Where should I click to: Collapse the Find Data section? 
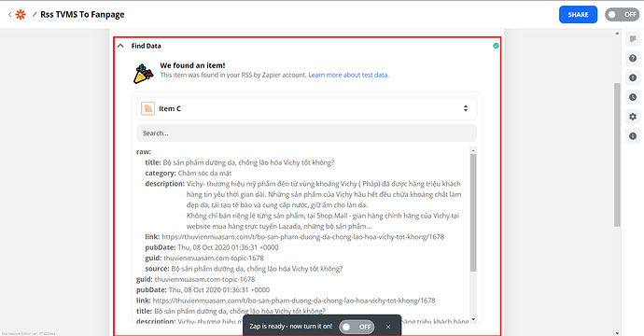coord(120,46)
